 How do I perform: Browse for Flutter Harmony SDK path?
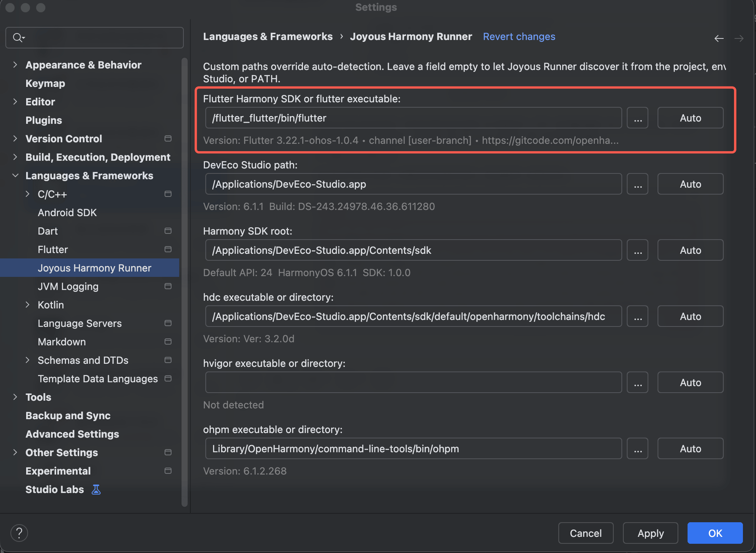coord(638,118)
